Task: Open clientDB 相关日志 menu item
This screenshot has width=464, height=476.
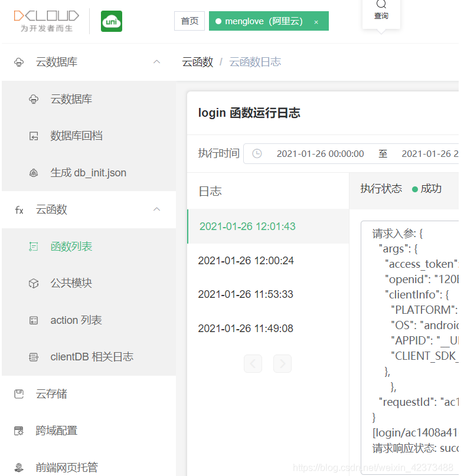Action: point(92,357)
